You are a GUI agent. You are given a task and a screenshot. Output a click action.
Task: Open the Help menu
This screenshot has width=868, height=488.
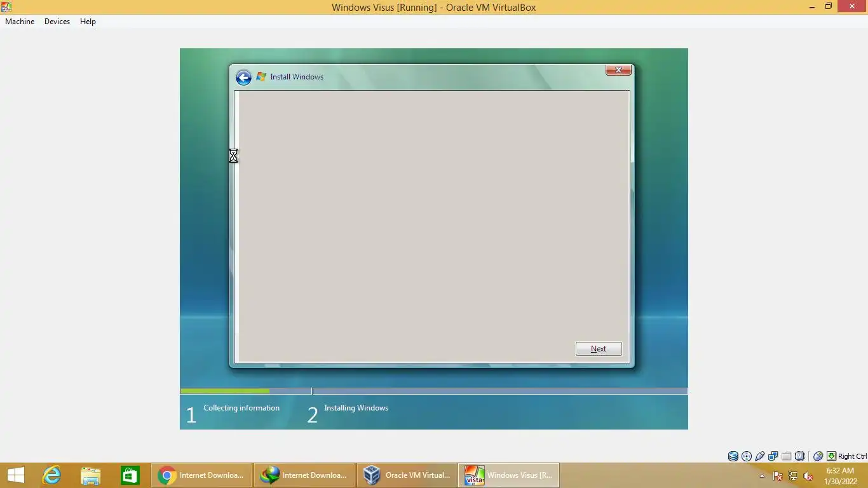click(88, 22)
